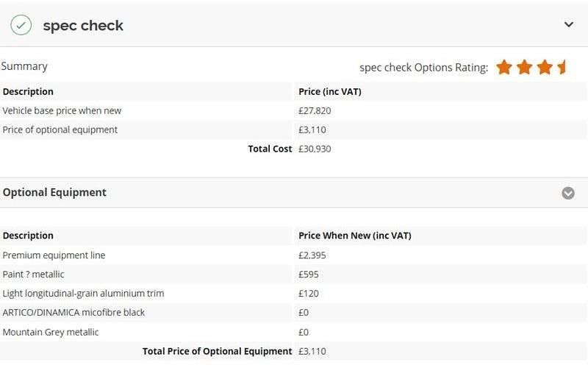Image resolution: width=588 pixels, height=368 pixels.
Task: Click the Summary label
Action: pyautogui.click(x=24, y=66)
